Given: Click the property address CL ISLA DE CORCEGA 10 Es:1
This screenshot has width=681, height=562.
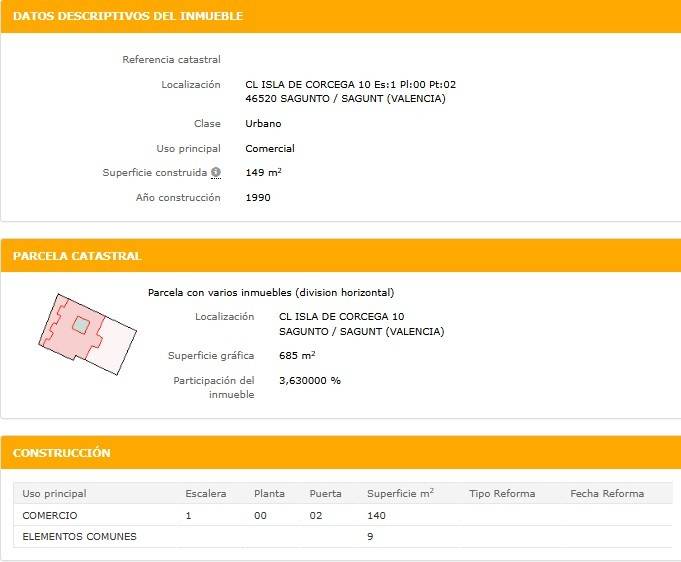Looking at the screenshot, I should 350,85.
